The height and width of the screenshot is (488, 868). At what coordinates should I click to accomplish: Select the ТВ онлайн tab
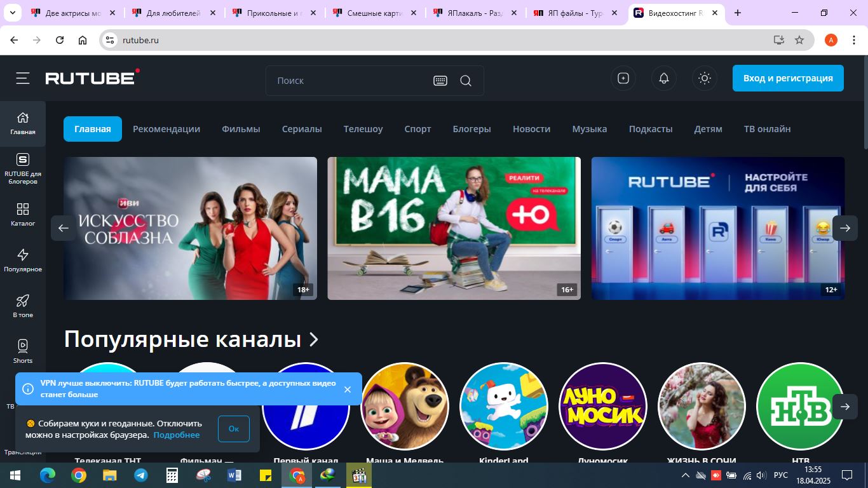click(x=767, y=129)
